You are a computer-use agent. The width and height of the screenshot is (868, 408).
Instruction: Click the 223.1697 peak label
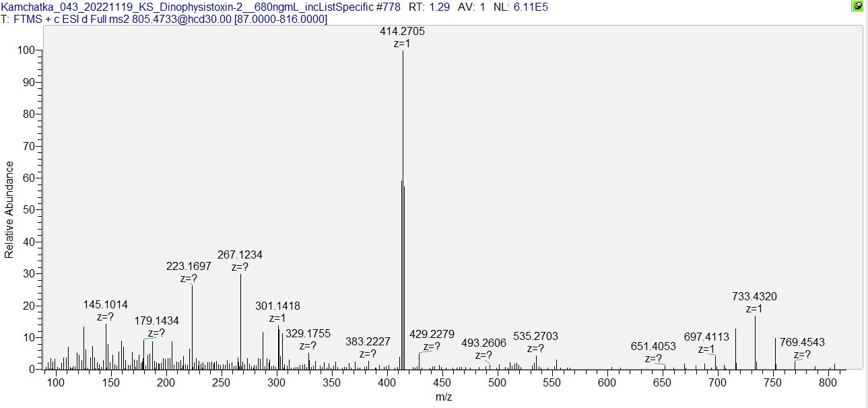click(x=189, y=267)
